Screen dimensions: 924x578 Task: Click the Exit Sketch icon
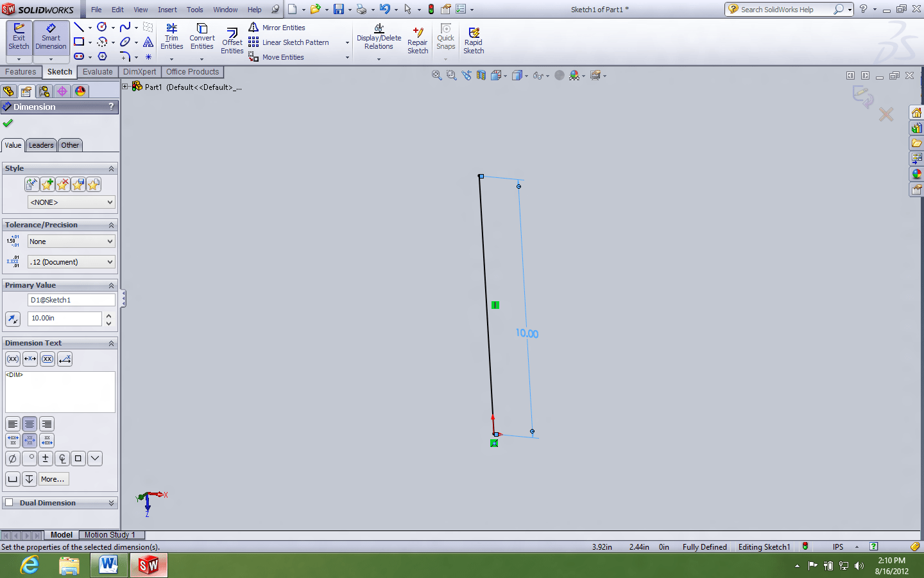tap(19, 37)
